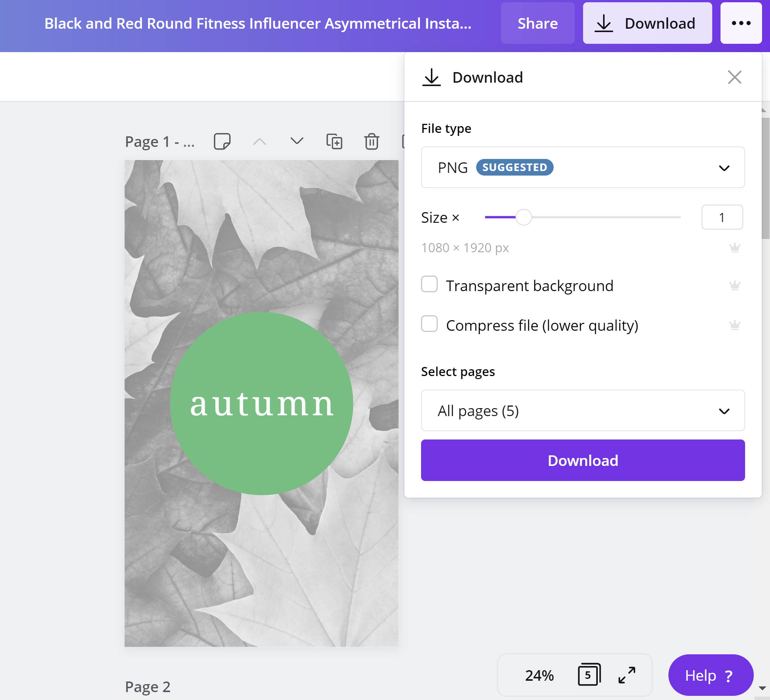Open grid view pages icon

tap(589, 675)
